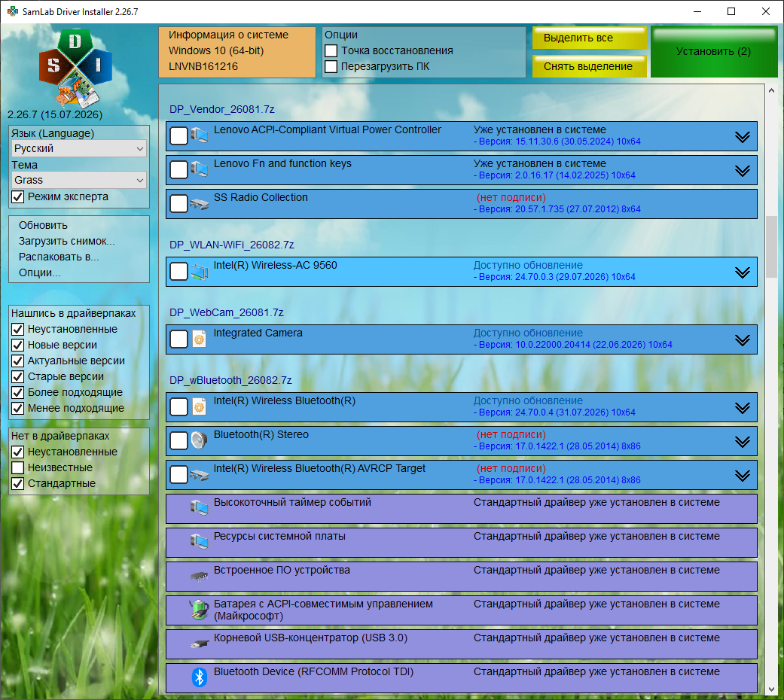This screenshot has height=700, width=784.
Task: Click DP_WLAN-WiFi_26082.7z driverpack heading
Action: coord(231,245)
